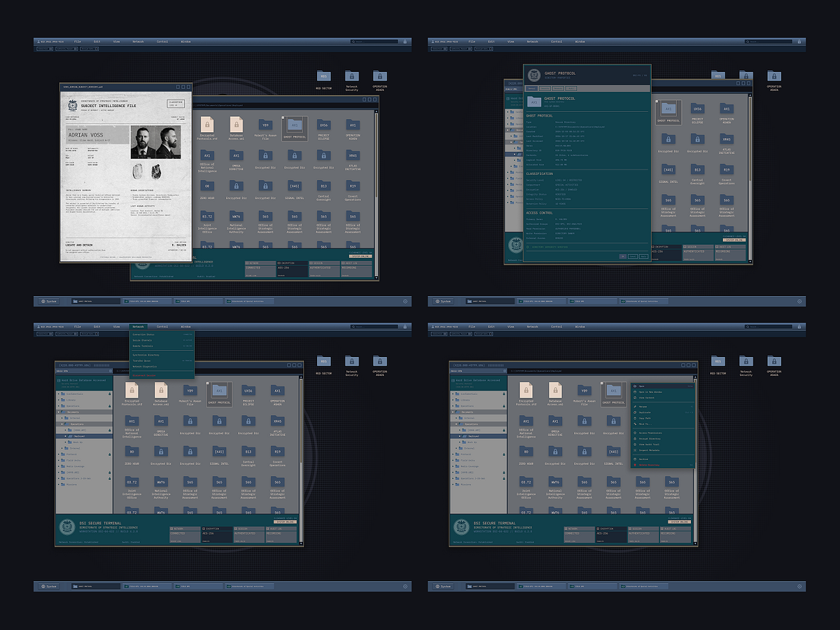Select View Content in the folder context menu
This screenshot has height=630, width=840.
pos(663,398)
